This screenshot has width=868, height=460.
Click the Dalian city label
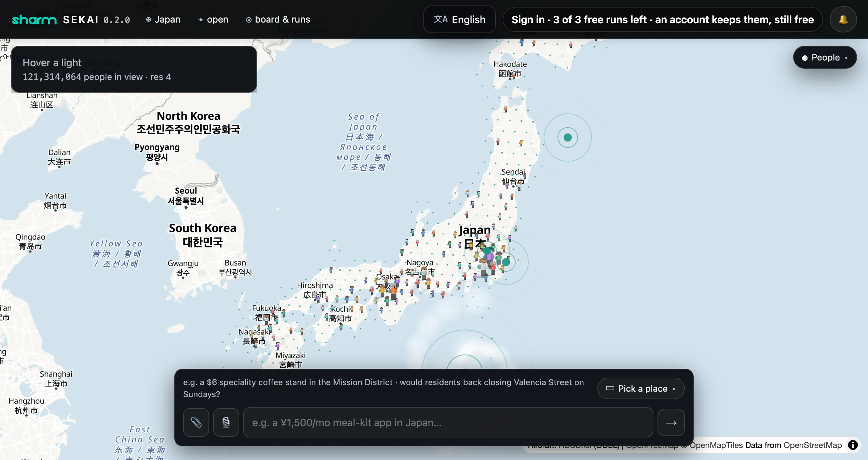[59, 157]
